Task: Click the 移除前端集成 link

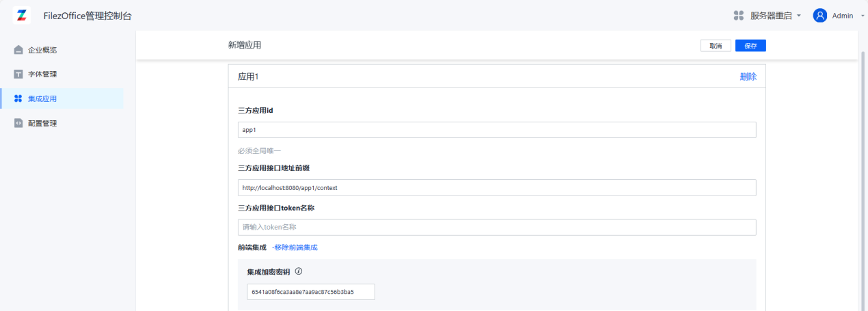Action: (295, 247)
